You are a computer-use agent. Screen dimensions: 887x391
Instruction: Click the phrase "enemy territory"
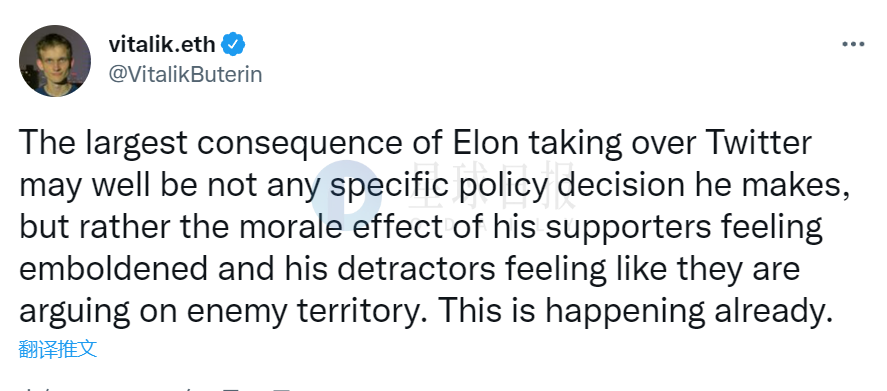(x=308, y=312)
